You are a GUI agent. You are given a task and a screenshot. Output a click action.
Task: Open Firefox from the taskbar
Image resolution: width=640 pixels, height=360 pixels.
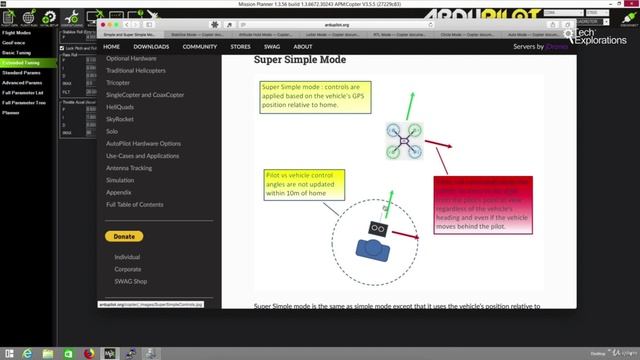89,353
